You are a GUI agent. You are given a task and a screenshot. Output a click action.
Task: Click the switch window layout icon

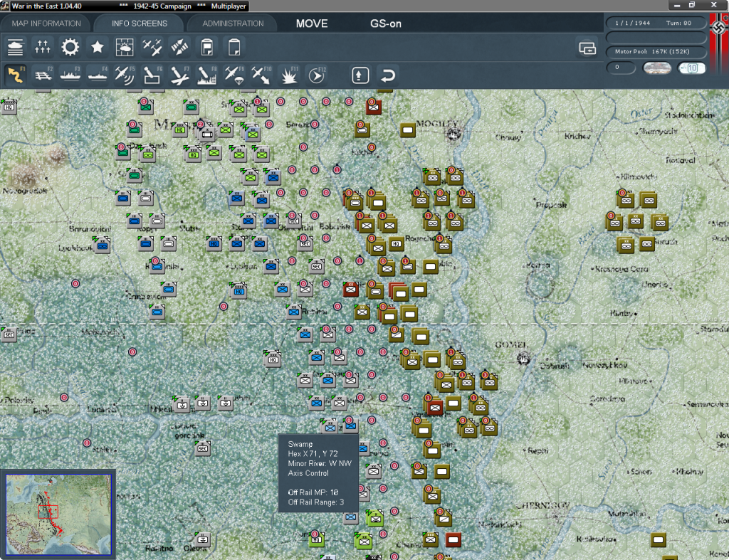[x=587, y=48]
